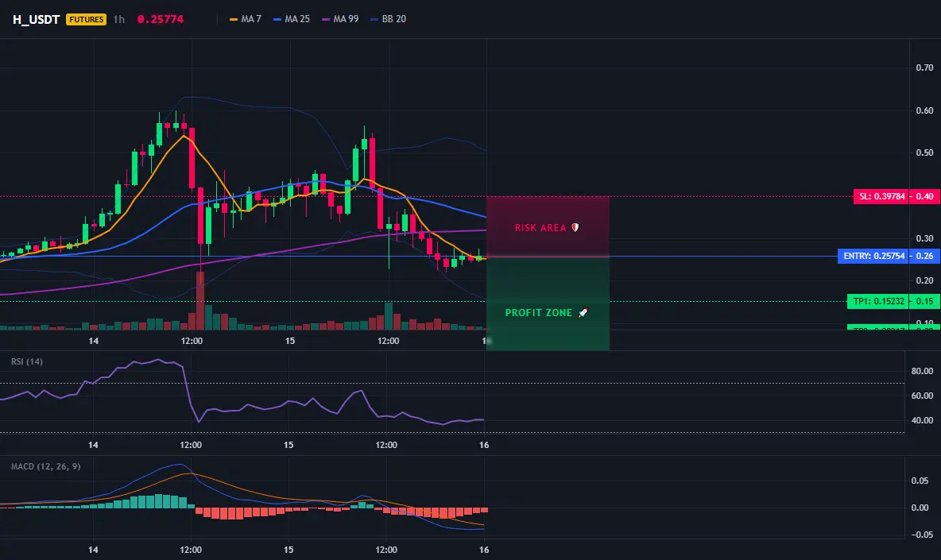Open the 1h timeframe selector
The width and height of the screenshot is (941, 560).
[119, 19]
